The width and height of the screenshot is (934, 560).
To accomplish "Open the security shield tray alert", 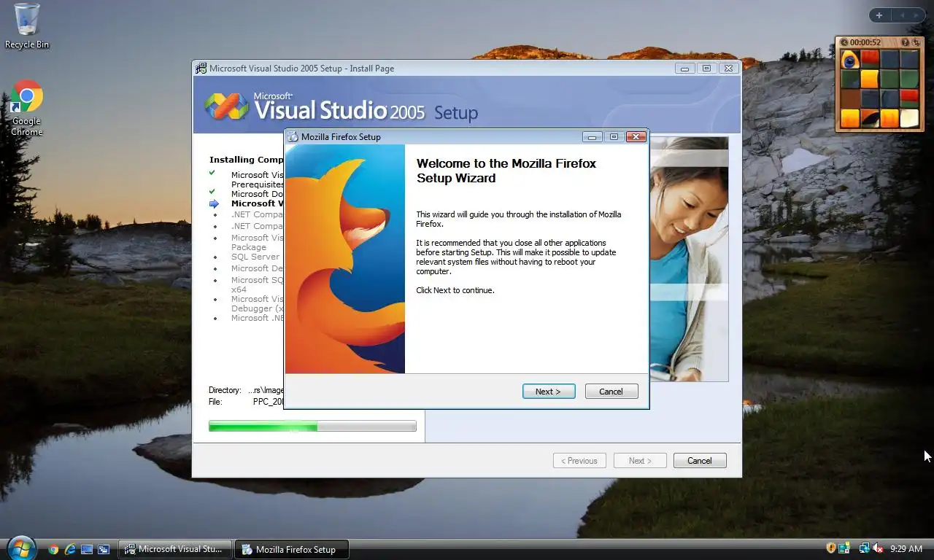I will tap(830, 548).
